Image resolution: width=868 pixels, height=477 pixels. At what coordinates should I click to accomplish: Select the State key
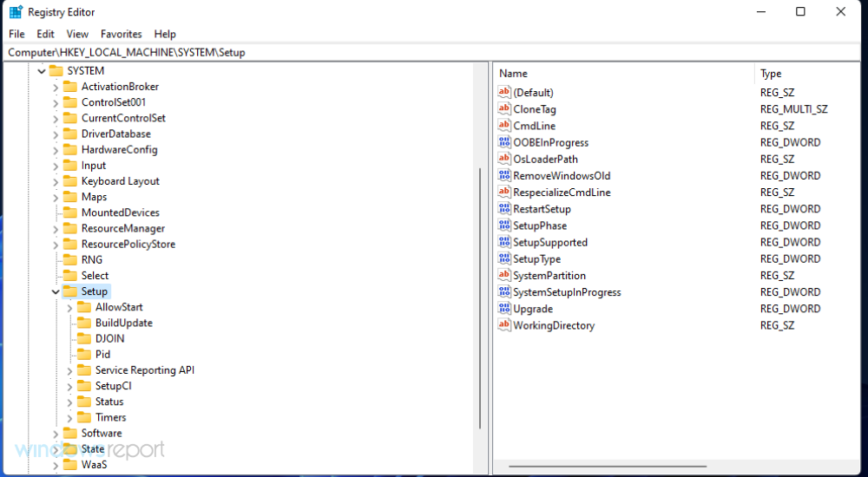click(x=93, y=448)
